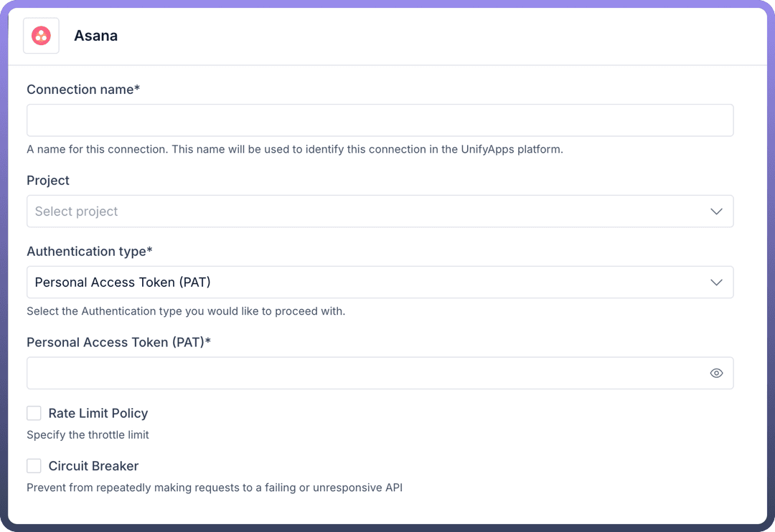Click the "Select project" placeholder text

(x=76, y=212)
